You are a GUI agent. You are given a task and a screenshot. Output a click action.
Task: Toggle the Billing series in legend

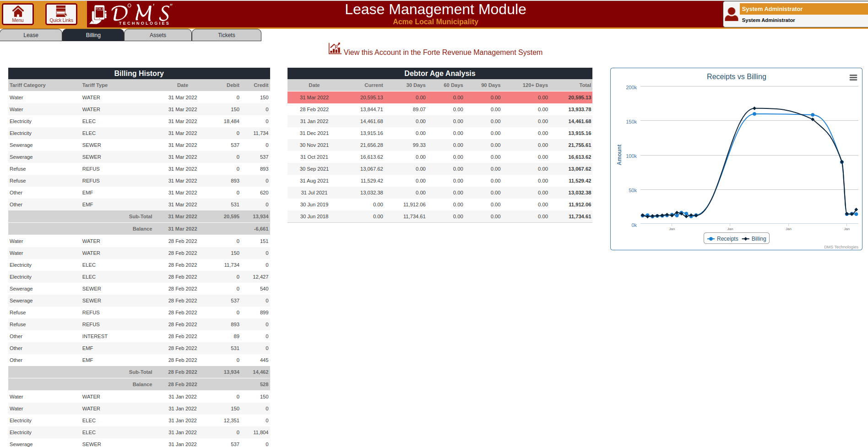pos(754,239)
